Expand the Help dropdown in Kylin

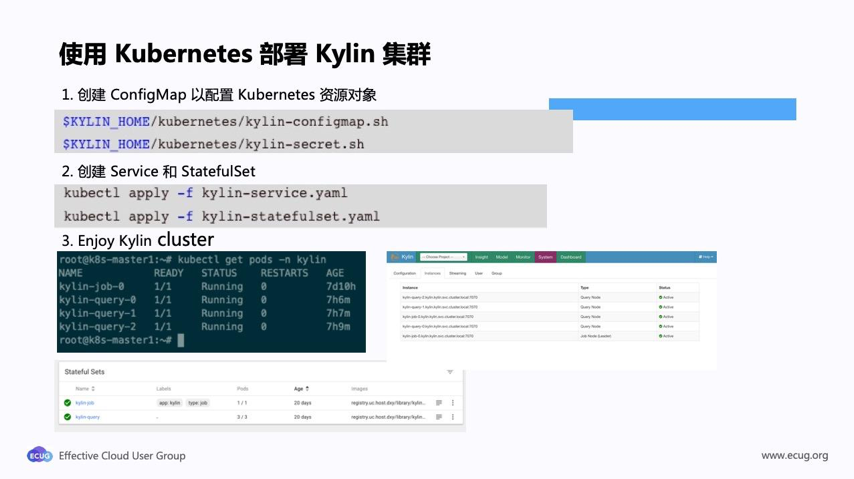tap(706, 257)
